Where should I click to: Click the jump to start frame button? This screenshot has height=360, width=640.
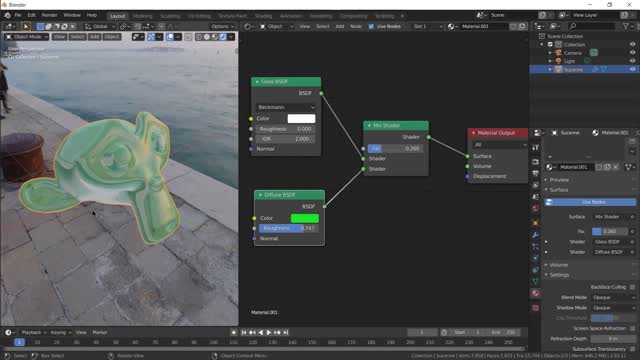tap(244, 332)
